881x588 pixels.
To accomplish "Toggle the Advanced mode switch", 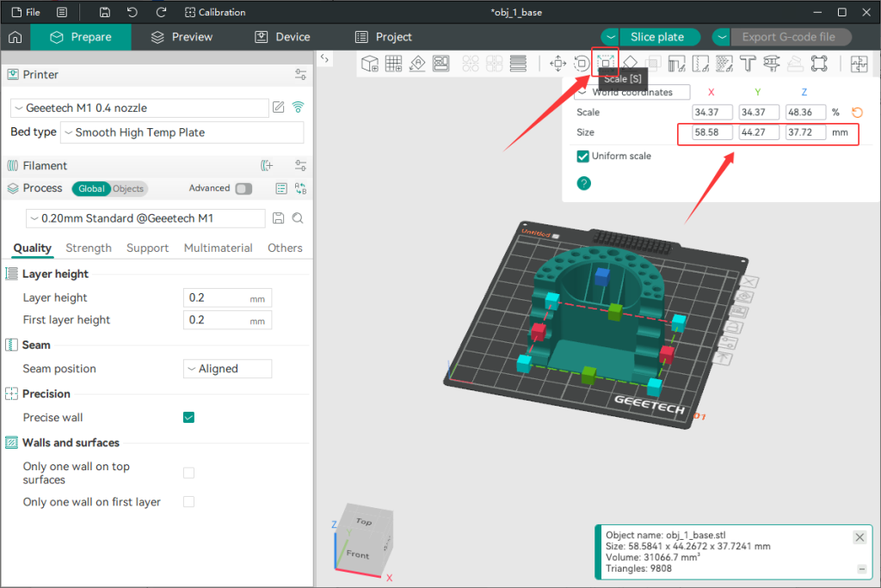I will tap(243, 188).
